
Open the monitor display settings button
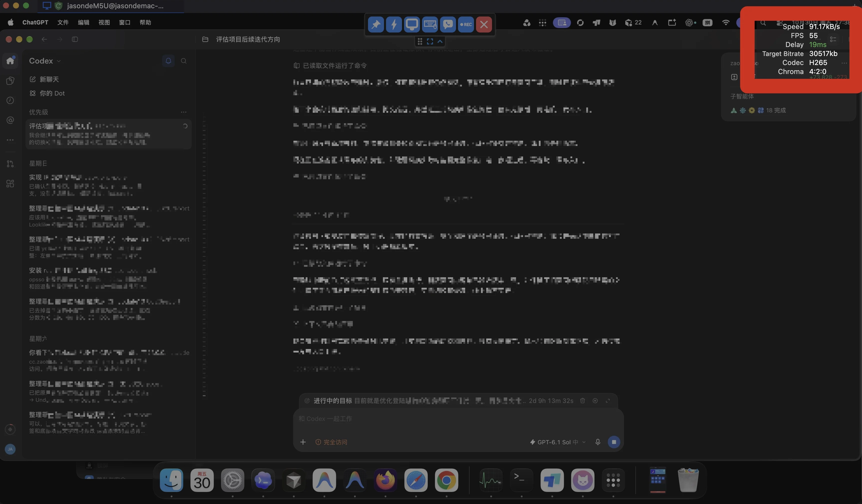click(x=412, y=24)
